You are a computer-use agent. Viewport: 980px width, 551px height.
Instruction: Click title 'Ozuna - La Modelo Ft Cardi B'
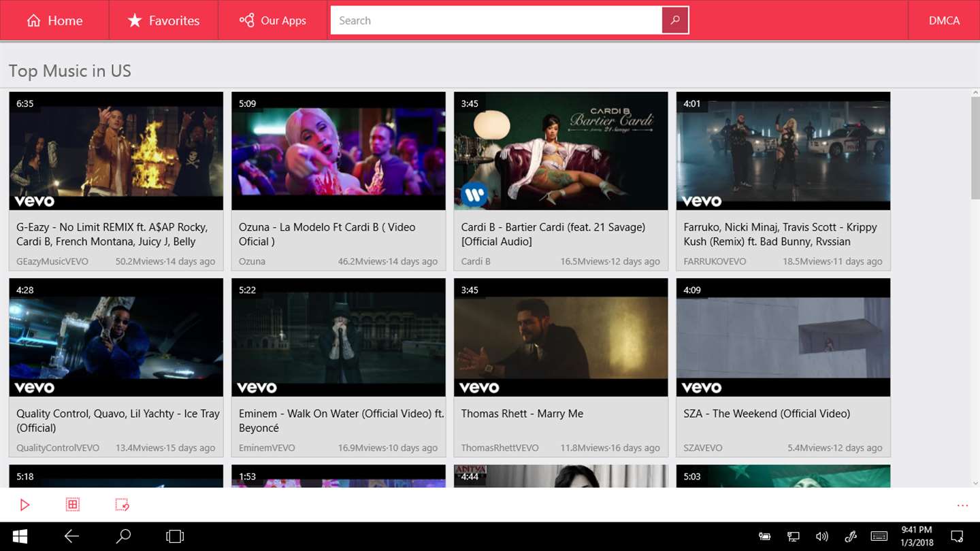coord(327,234)
